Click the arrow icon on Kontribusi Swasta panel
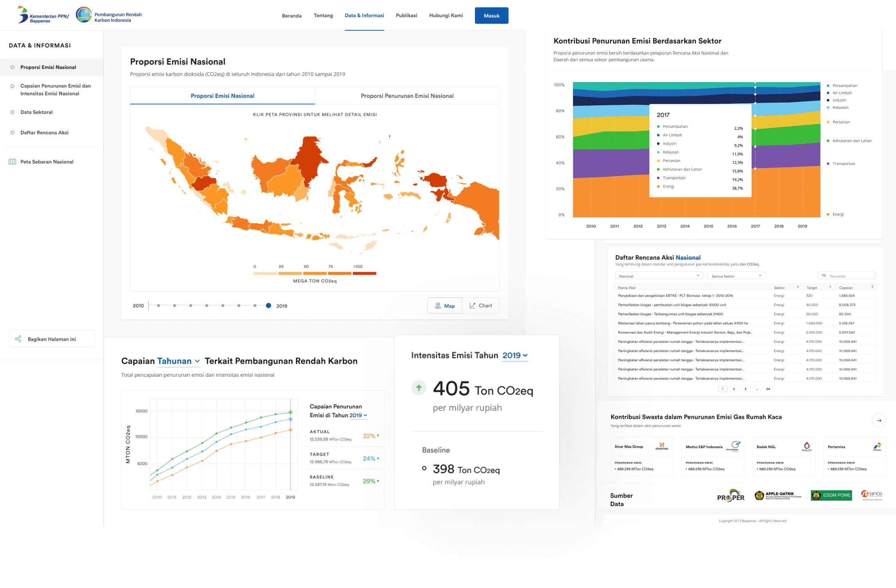The image size is (896, 588). tap(879, 420)
